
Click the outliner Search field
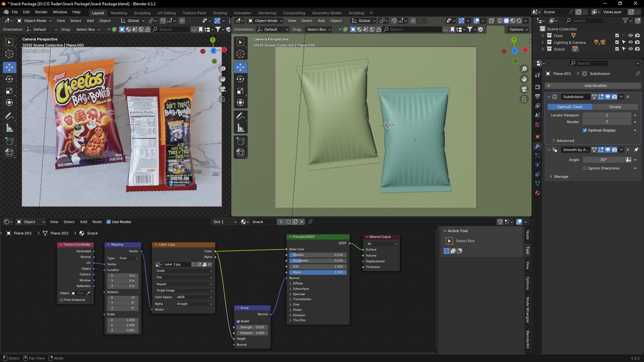(584, 21)
